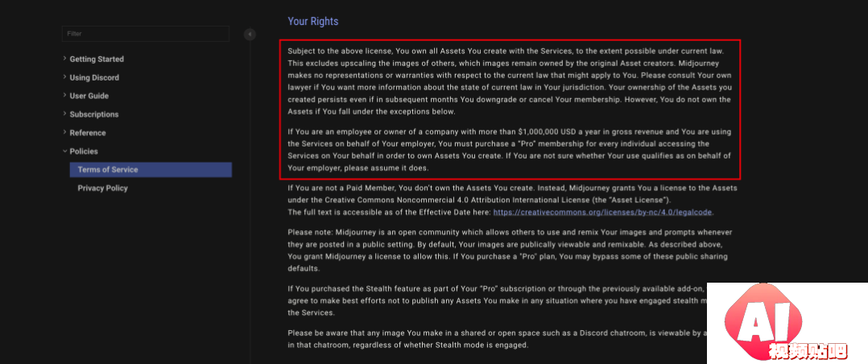
Task: Open the Reference section
Action: click(88, 133)
